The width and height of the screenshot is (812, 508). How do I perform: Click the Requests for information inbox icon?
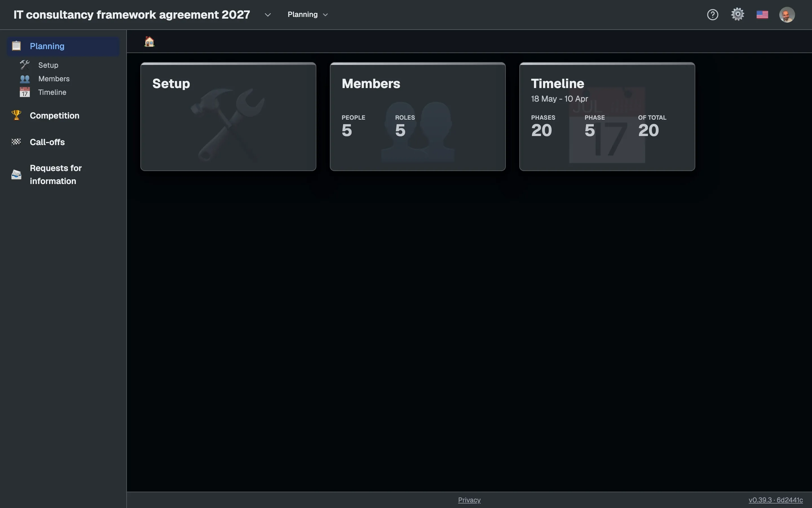pos(16,174)
